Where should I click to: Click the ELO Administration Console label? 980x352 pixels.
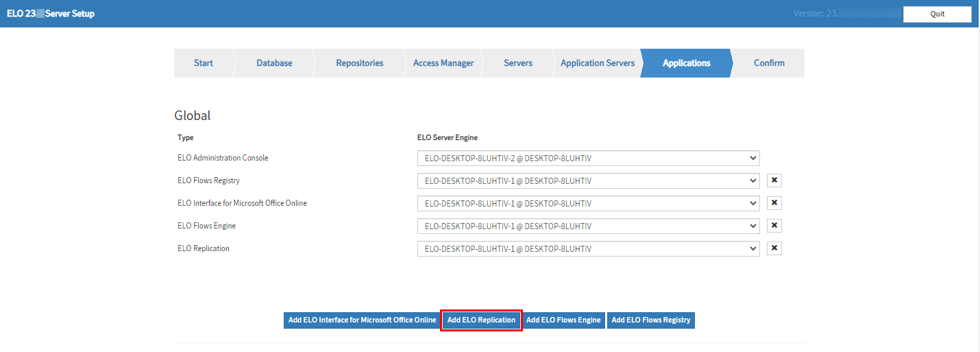click(x=223, y=158)
